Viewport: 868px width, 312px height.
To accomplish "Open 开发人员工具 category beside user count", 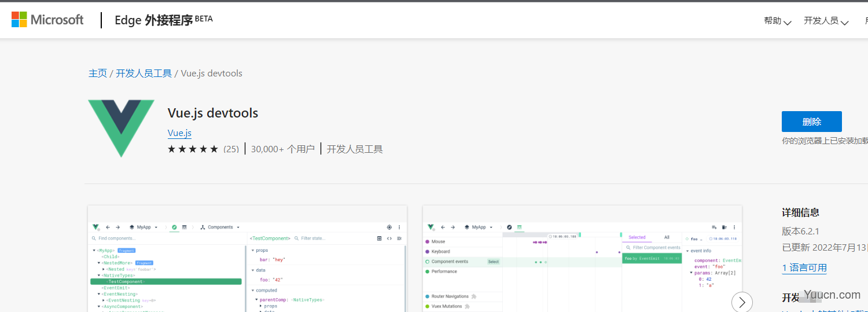I will coord(355,149).
